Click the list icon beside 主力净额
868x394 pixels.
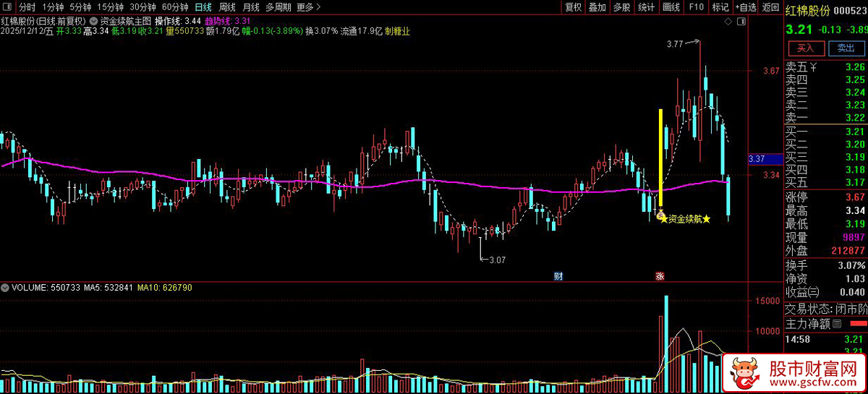click(x=837, y=323)
